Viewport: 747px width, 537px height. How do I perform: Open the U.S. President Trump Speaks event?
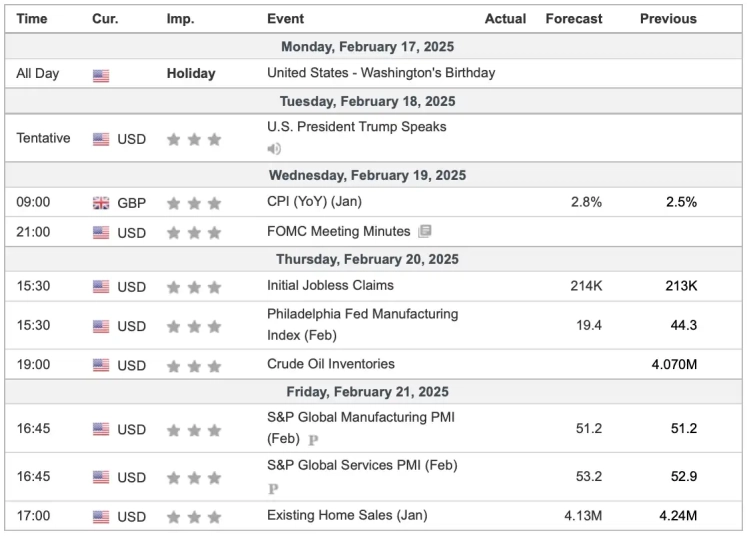coord(356,127)
